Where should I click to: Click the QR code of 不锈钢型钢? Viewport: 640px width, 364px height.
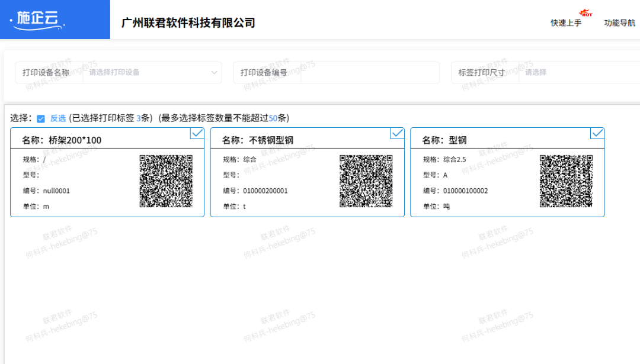pyautogui.click(x=366, y=181)
